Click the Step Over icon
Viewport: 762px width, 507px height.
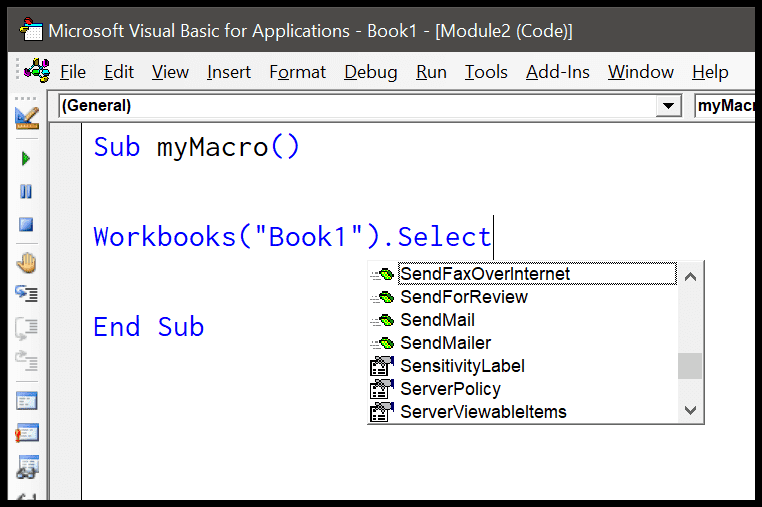(26, 328)
